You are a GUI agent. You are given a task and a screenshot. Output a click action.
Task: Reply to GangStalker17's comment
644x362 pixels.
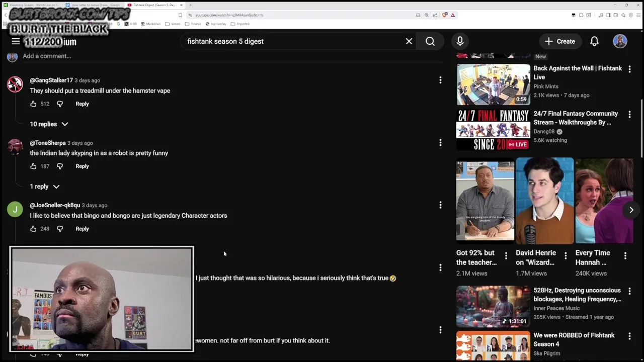click(x=82, y=104)
